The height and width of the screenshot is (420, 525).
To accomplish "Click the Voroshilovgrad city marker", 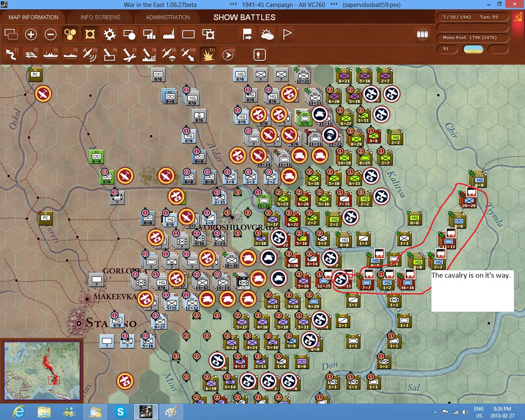I will [x=232, y=217].
